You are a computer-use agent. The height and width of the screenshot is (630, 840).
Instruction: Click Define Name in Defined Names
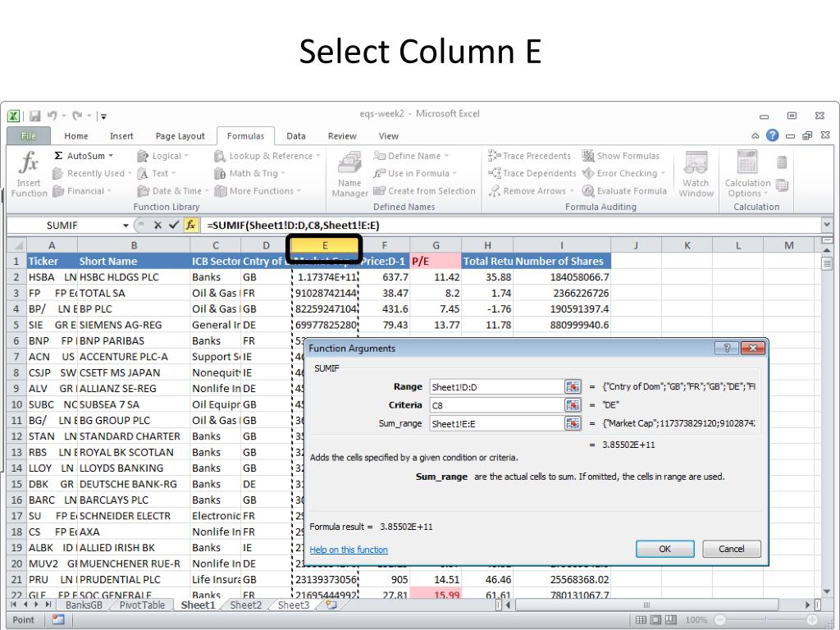pyautogui.click(x=410, y=156)
